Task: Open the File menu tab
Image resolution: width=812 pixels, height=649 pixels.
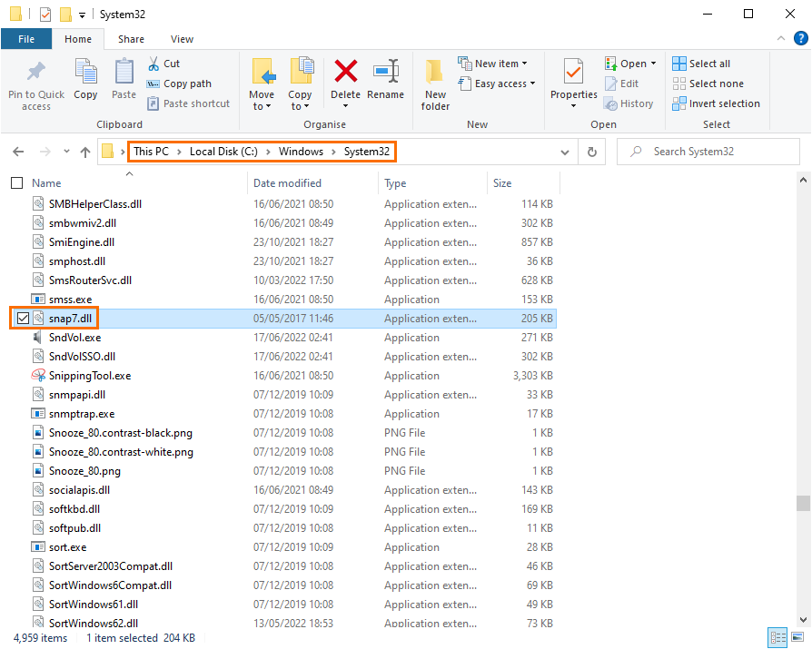Action: tap(26, 39)
